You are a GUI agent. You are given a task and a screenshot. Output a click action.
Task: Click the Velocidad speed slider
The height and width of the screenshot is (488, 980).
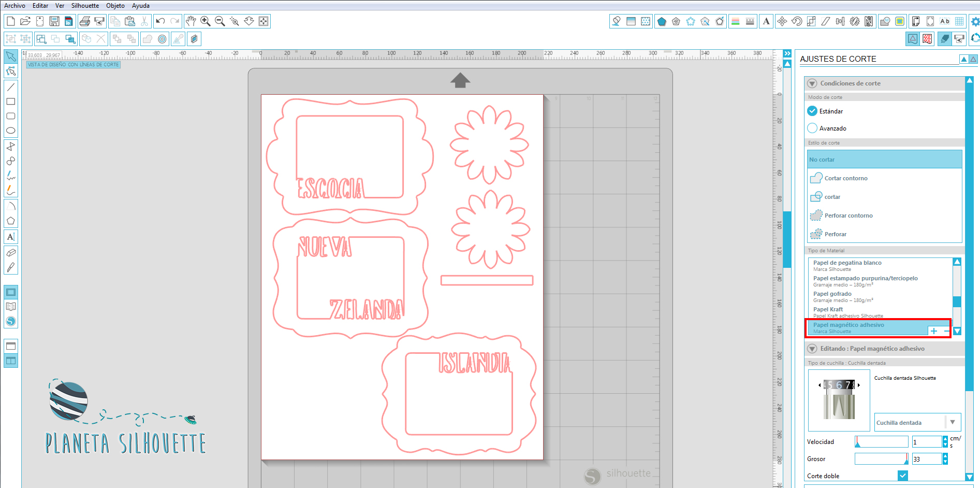pos(881,442)
